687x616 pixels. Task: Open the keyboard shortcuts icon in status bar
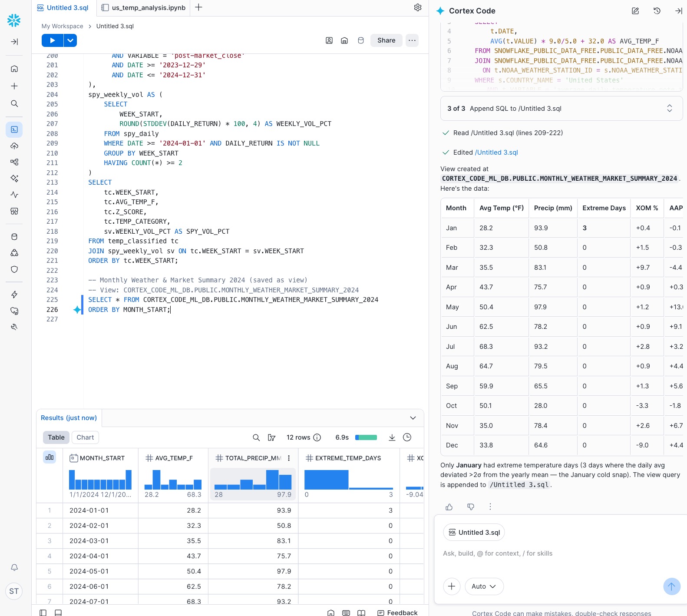click(346, 613)
